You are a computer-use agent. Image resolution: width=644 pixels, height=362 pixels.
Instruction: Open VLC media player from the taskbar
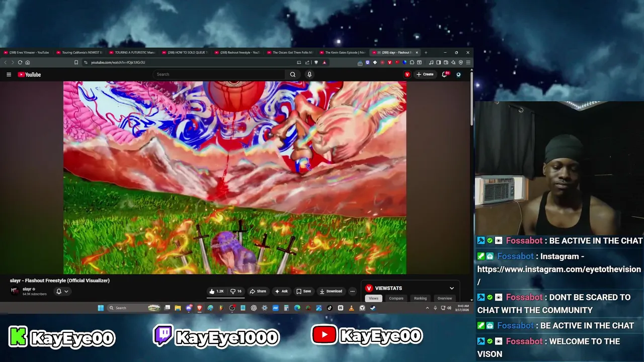(x=351, y=308)
